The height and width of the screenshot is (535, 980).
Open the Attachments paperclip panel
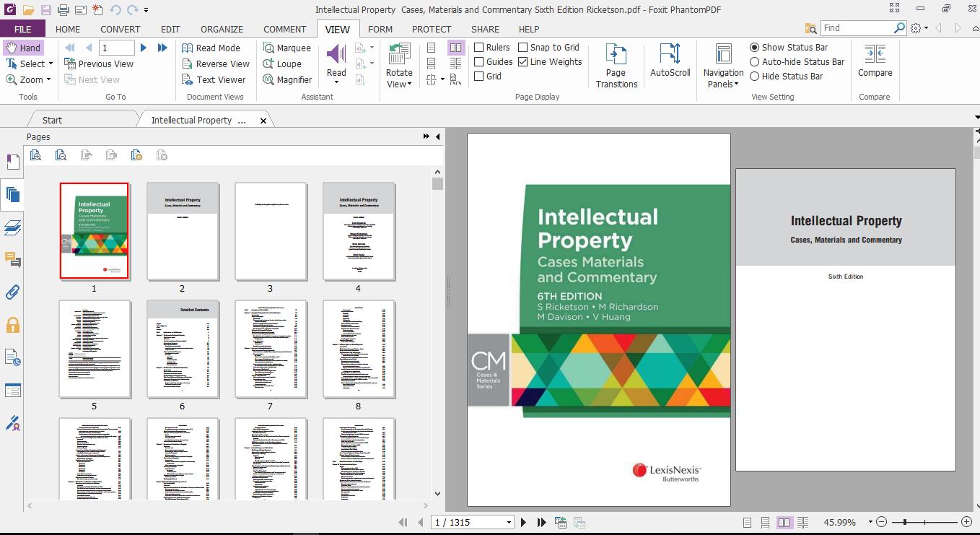12,292
